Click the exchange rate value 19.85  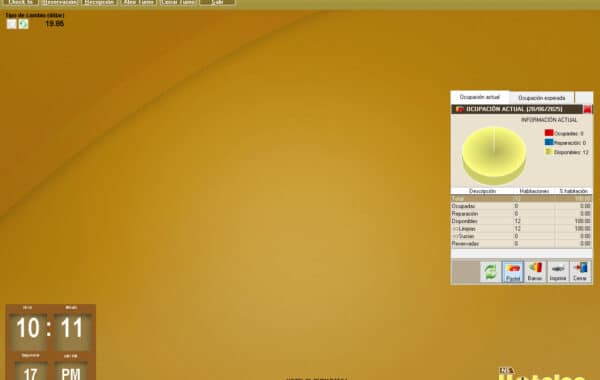pyautogui.click(x=55, y=24)
